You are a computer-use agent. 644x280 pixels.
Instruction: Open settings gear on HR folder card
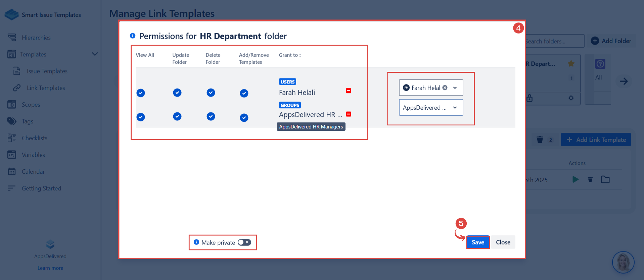(x=571, y=98)
